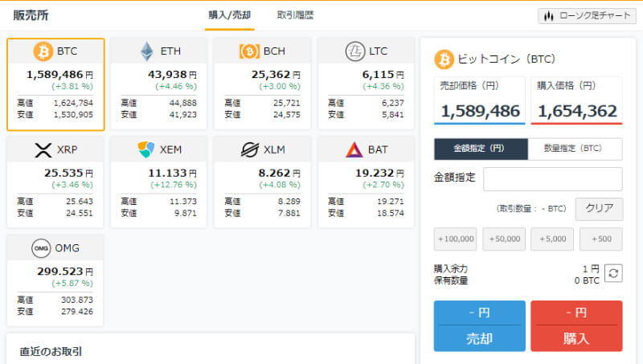Viewport: 643px width, 364px height.
Task: Click the 金額指定 amount input field
Action: click(x=552, y=178)
